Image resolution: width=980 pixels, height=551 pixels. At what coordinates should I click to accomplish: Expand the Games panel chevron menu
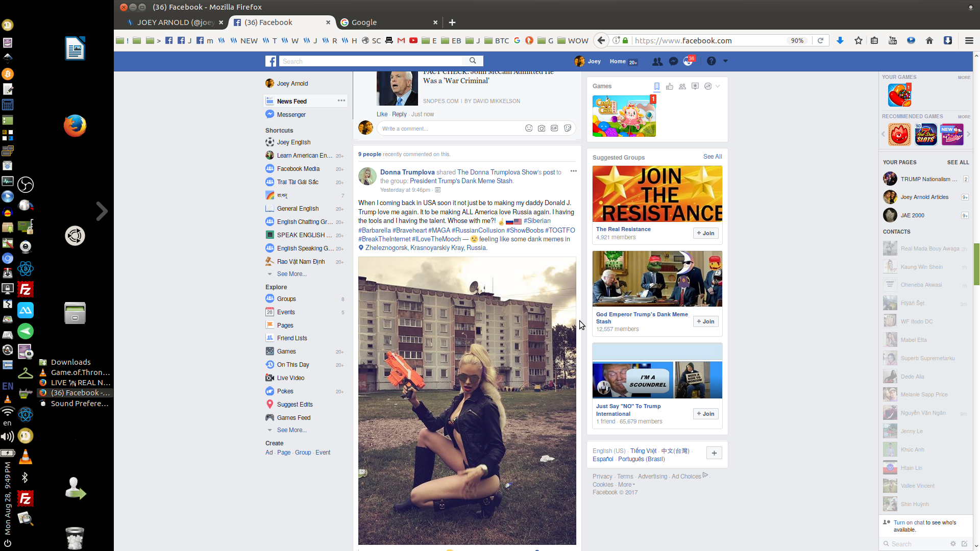[718, 86]
